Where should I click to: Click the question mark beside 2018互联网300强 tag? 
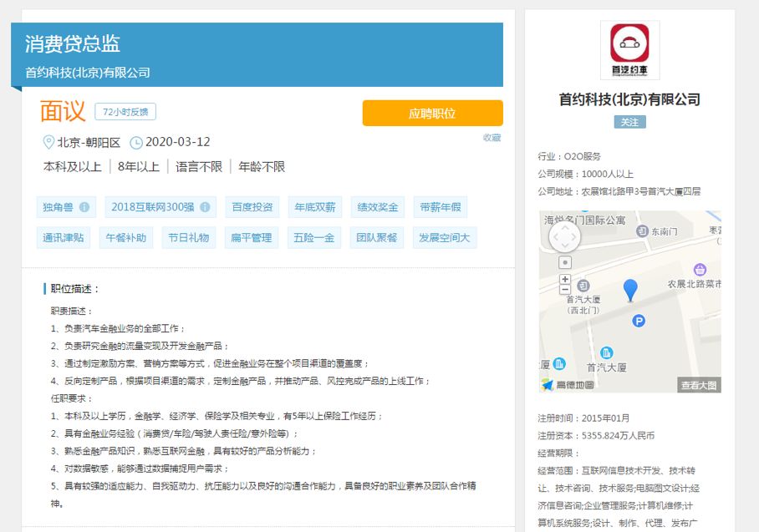pyautogui.click(x=205, y=206)
